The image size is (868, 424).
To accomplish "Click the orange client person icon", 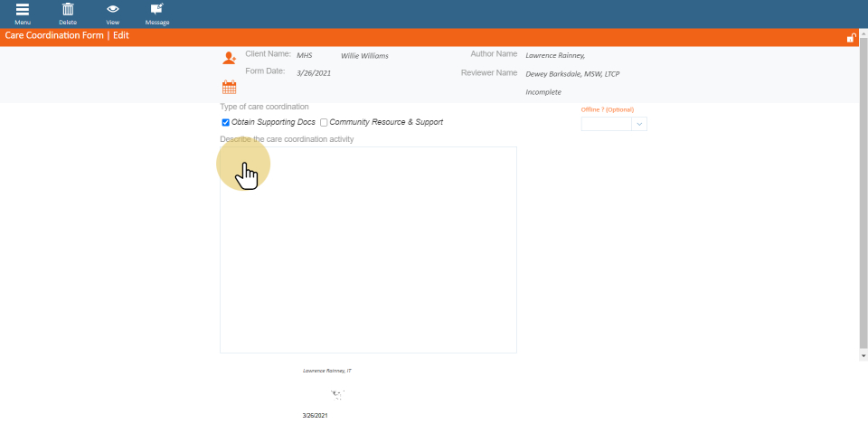I will click(229, 58).
